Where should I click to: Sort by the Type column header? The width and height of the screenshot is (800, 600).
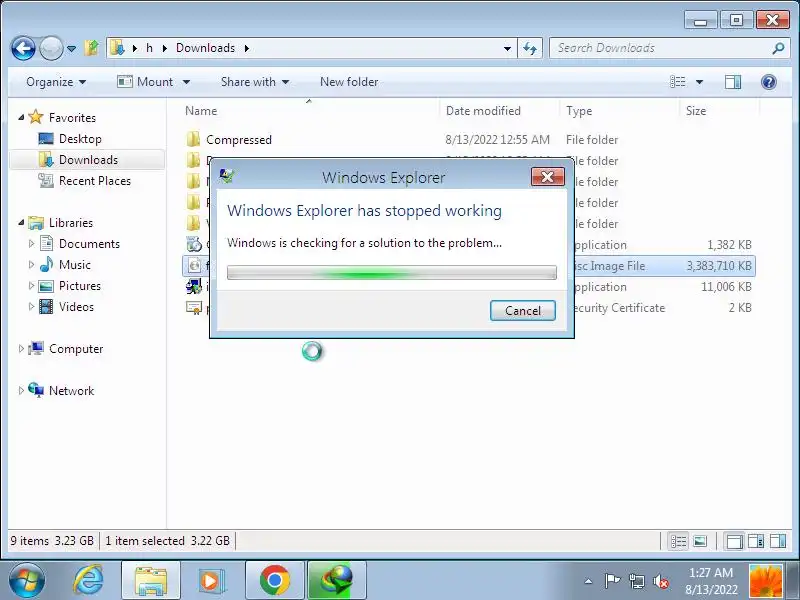pos(579,111)
